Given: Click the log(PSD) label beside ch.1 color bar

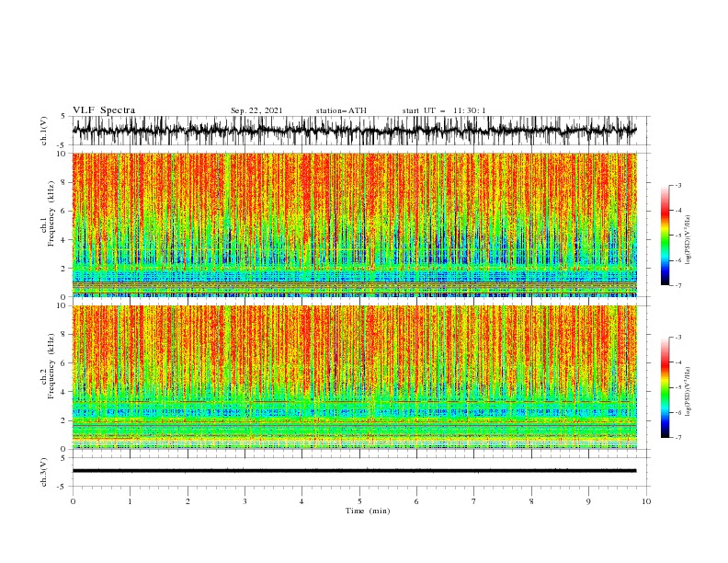Looking at the screenshot, I should [688, 240].
